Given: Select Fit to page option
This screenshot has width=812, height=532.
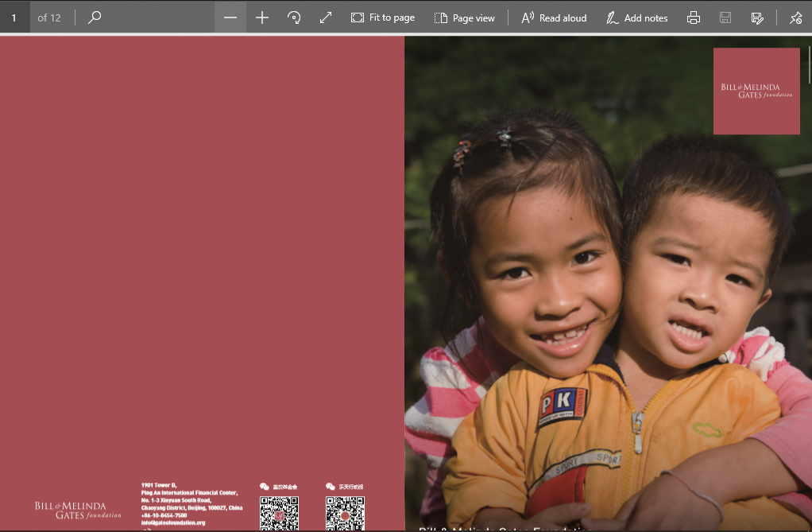Looking at the screenshot, I should (x=383, y=17).
